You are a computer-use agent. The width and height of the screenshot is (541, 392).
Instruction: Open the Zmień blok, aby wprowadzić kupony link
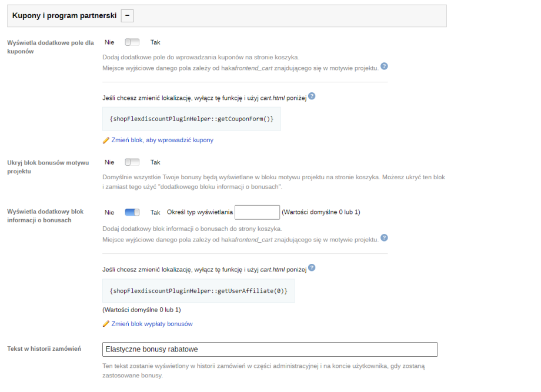pyautogui.click(x=162, y=140)
